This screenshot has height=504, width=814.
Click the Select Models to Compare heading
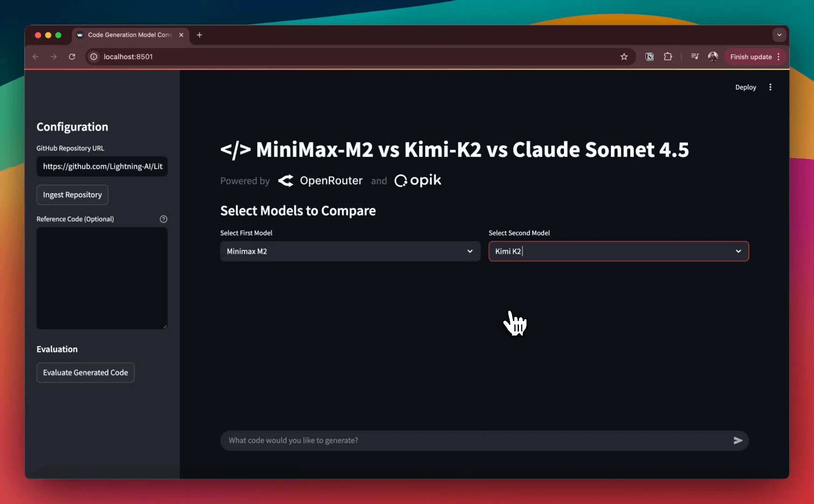tap(298, 211)
